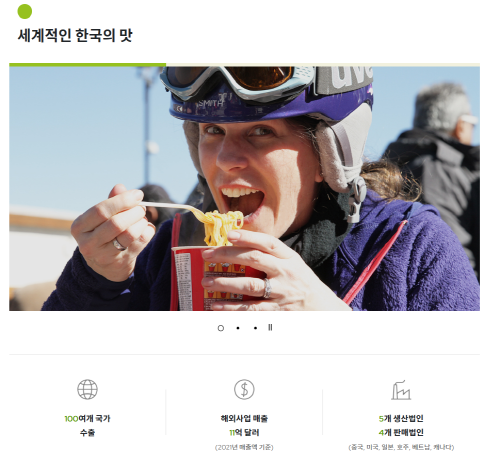
Task: Go to the third slide dot
Action: pos(255,328)
